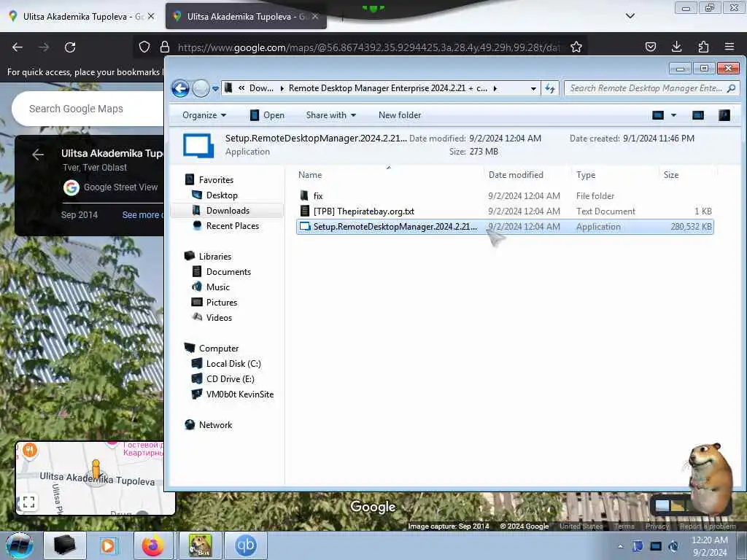
Task: Open Firefox extensions icon
Action: tap(703, 47)
